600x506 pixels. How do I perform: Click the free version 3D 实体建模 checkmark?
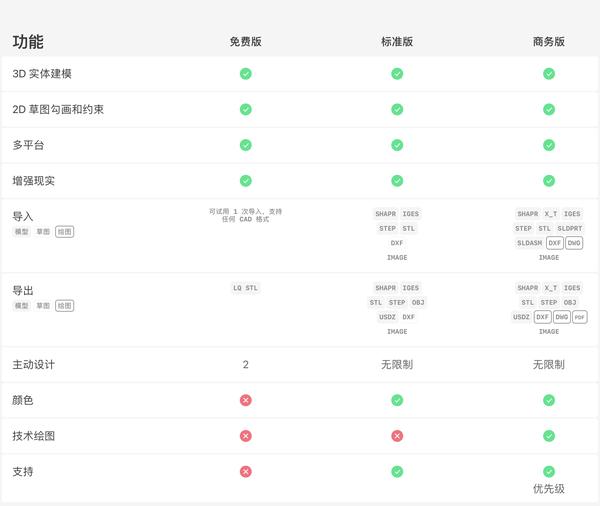pos(245,73)
